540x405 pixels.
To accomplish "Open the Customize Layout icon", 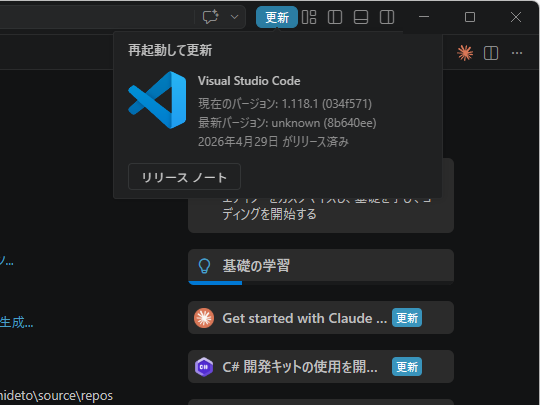I will pyautogui.click(x=309, y=17).
